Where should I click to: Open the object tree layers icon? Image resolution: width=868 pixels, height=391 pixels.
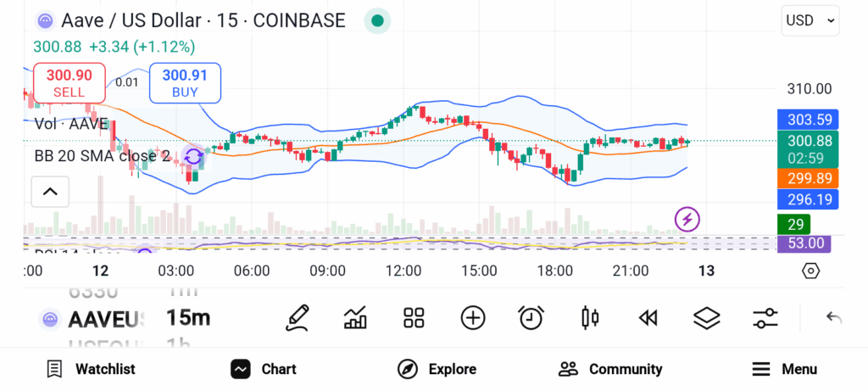point(707,318)
